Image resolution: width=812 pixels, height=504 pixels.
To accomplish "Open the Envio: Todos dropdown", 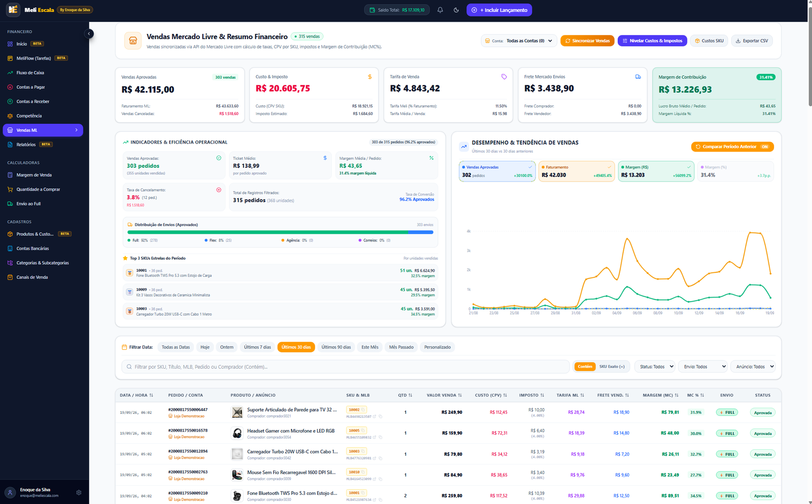I will tap(703, 367).
